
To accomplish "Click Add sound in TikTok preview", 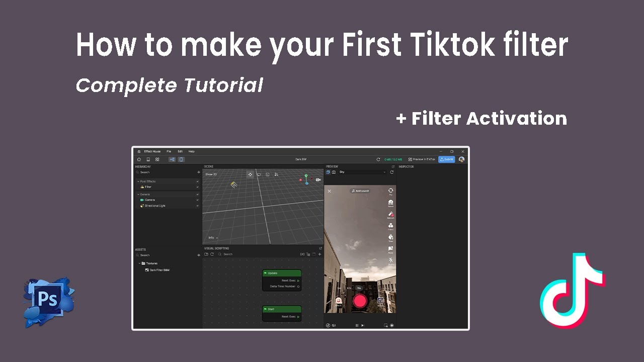I will click(x=360, y=191).
